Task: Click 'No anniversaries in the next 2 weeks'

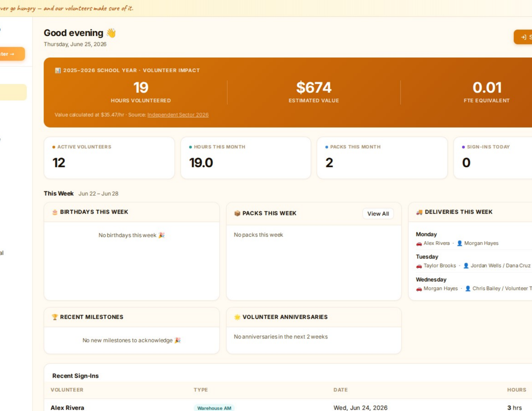Action: point(281,337)
